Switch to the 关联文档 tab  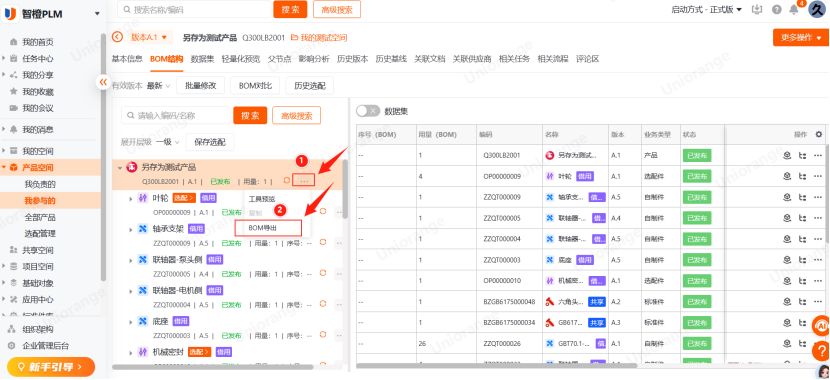[429, 59]
